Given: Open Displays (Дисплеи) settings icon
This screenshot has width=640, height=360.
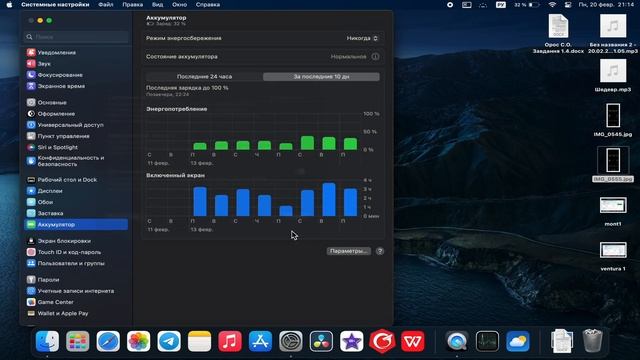Looking at the screenshot, I should point(31,191).
